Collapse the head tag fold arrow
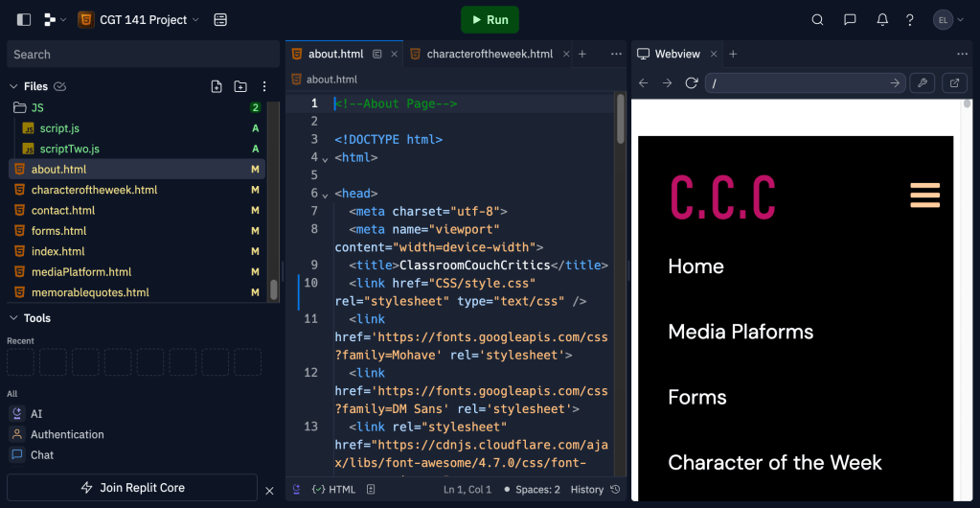This screenshot has width=980, height=508. [x=325, y=194]
